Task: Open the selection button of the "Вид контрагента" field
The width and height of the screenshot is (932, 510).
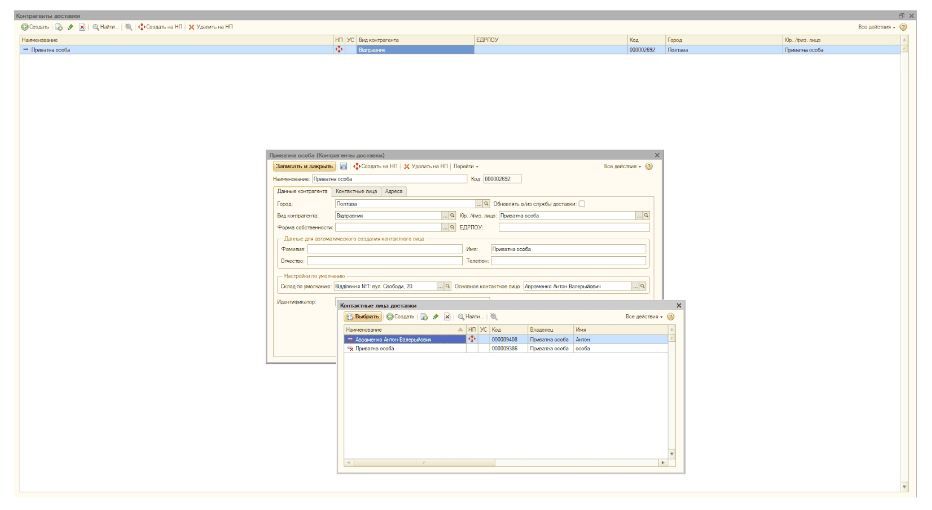Action: coord(445,215)
